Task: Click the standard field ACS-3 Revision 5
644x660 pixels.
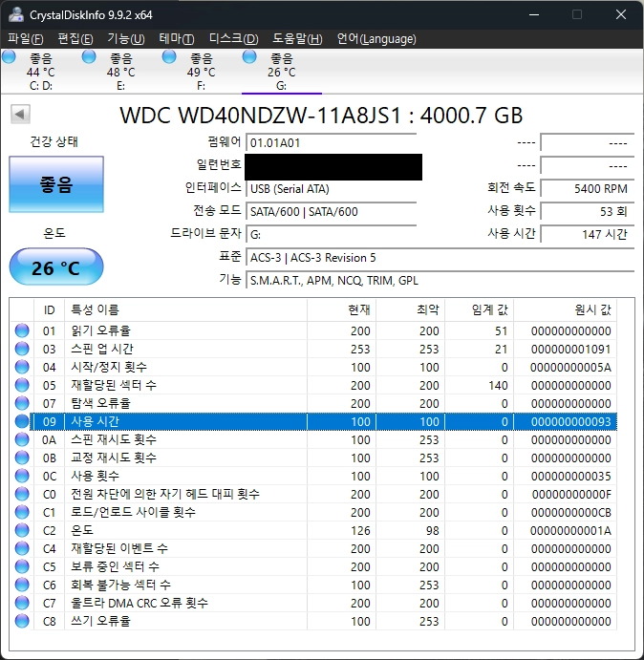Action: tap(440, 257)
